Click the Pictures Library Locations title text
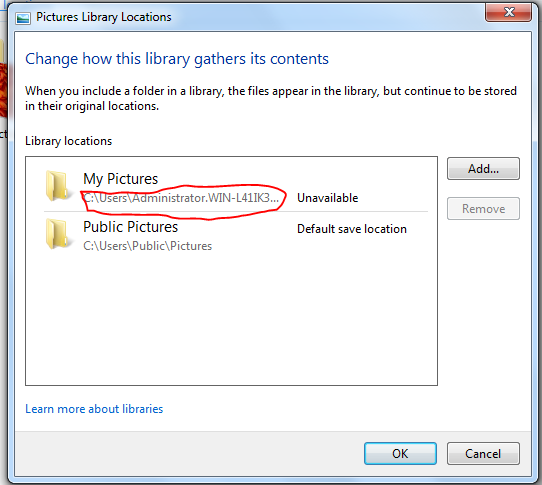Screen dimensions: 542x485 pos(104,17)
